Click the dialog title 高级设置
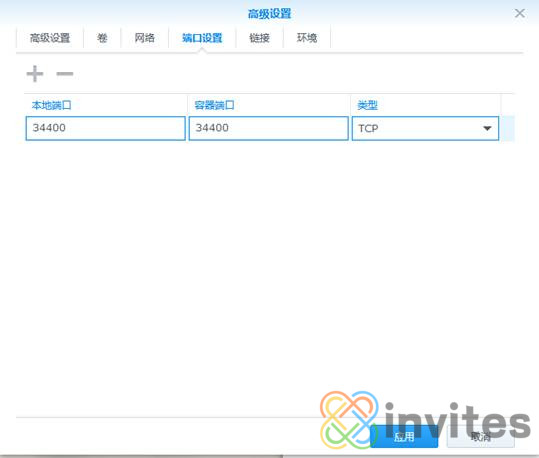The image size is (539, 458). [270, 14]
